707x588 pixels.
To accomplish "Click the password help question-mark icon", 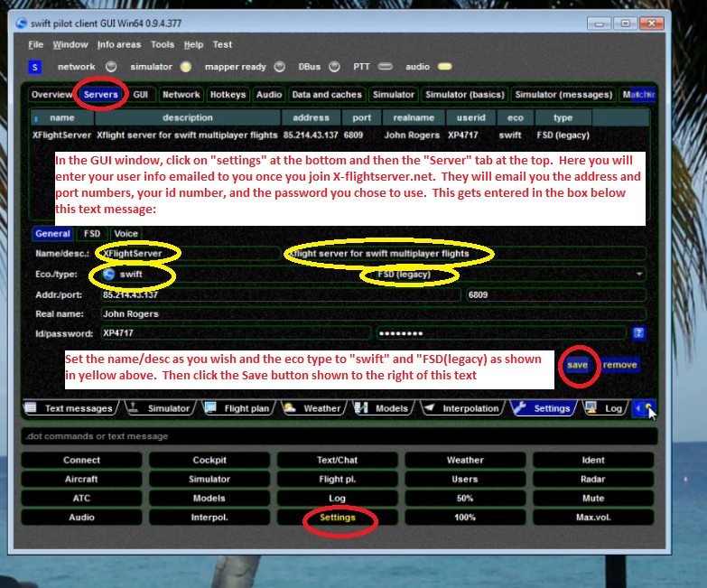I will click(x=638, y=333).
